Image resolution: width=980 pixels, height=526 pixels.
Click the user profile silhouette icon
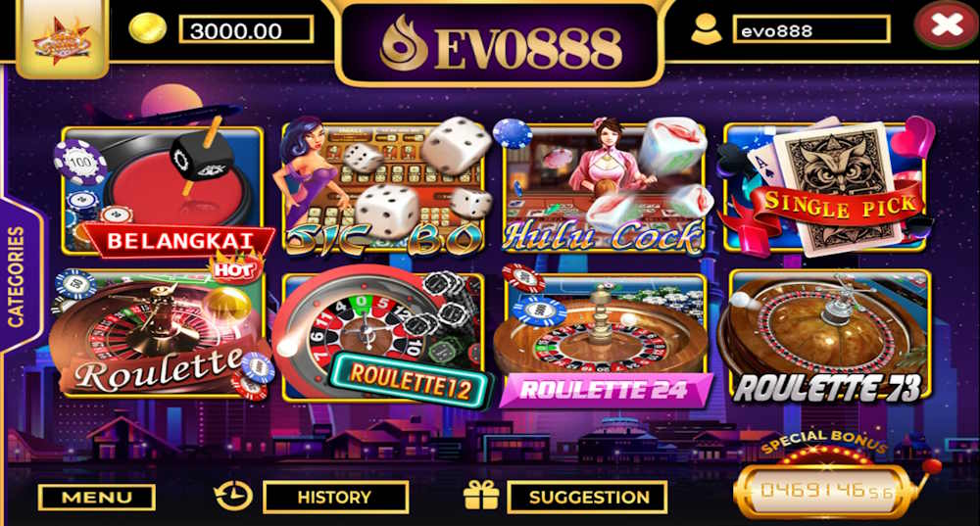coord(707,28)
